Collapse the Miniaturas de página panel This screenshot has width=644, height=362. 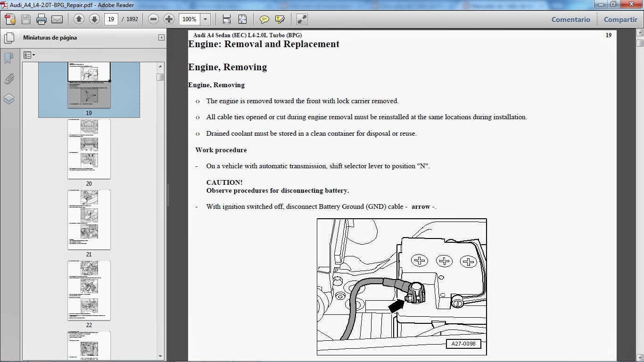click(161, 38)
